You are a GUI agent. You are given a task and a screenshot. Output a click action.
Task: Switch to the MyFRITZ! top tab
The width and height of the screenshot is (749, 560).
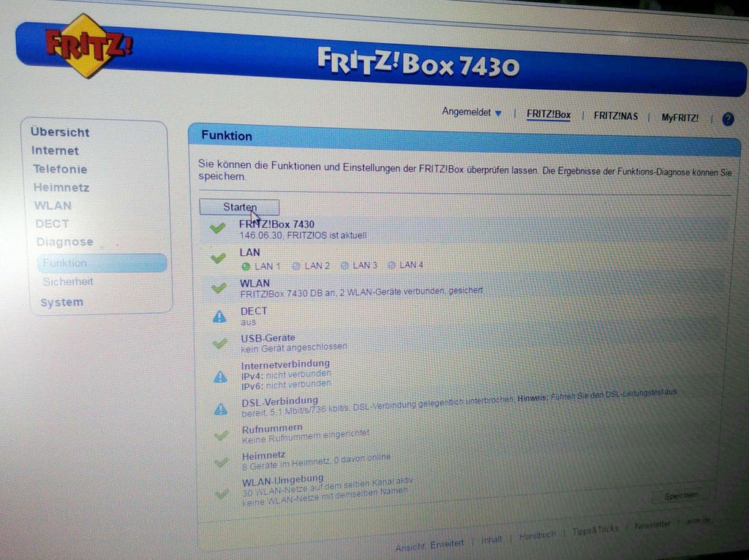(x=680, y=118)
